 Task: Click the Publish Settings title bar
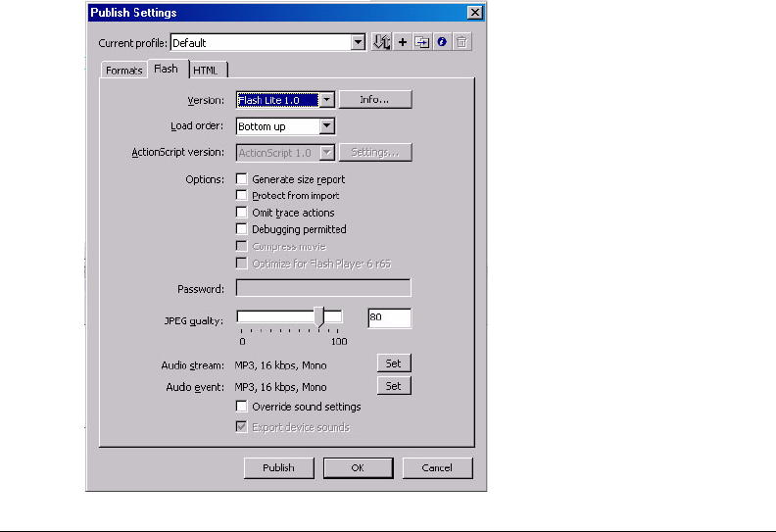pyautogui.click(x=286, y=13)
